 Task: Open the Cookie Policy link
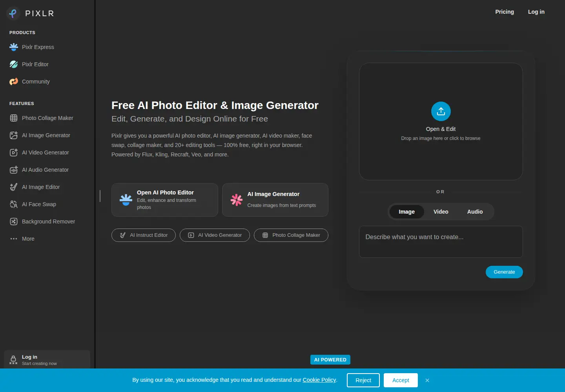[319, 380]
